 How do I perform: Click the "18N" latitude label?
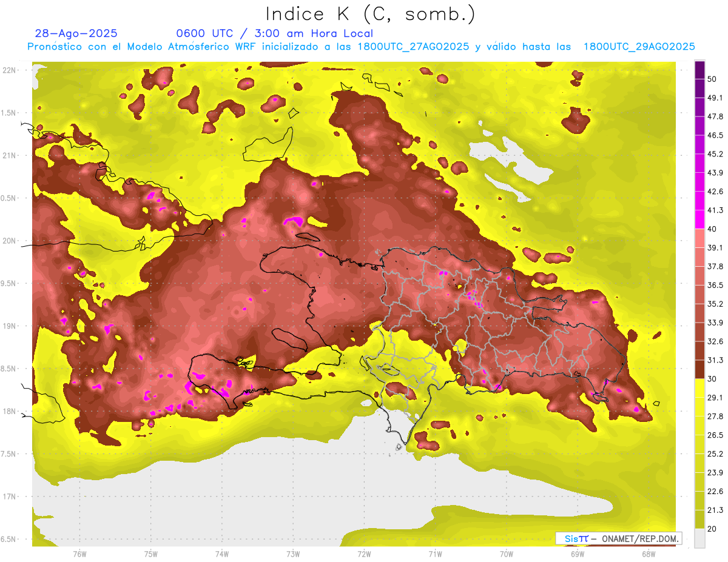(8, 411)
